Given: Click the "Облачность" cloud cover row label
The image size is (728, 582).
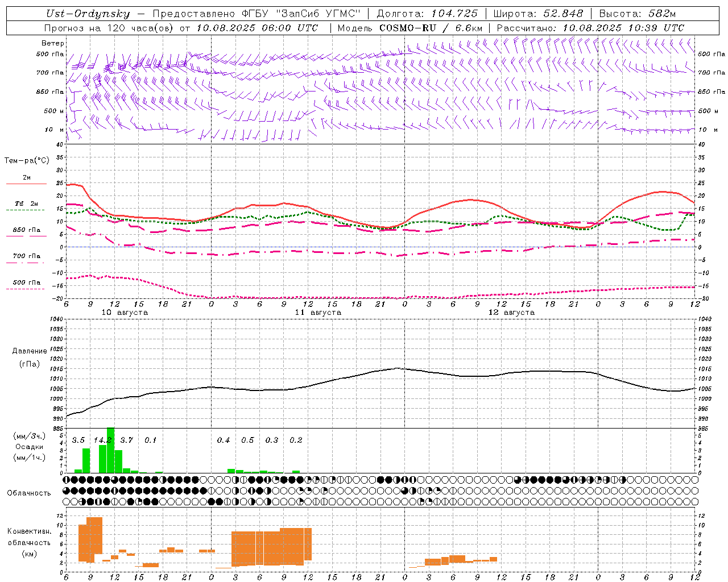Looking at the screenshot, I should [29, 493].
